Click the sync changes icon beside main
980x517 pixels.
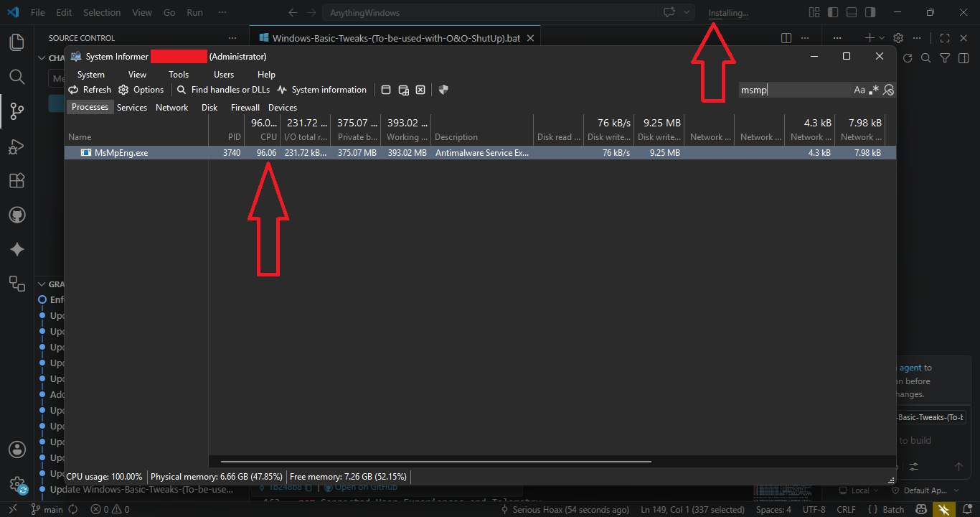[72, 510]
